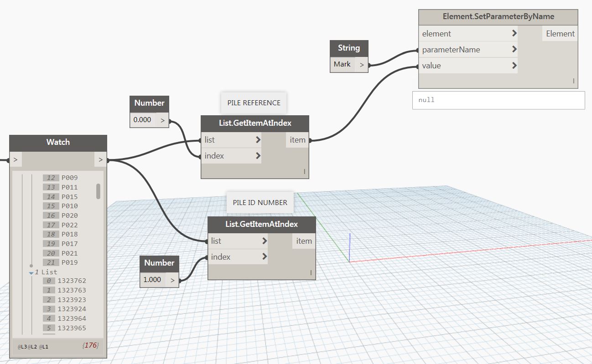
Task: Click lacing indicator on PILE REFERENCE GetItemAtIndex node
Action: click(x=305, y=172)
